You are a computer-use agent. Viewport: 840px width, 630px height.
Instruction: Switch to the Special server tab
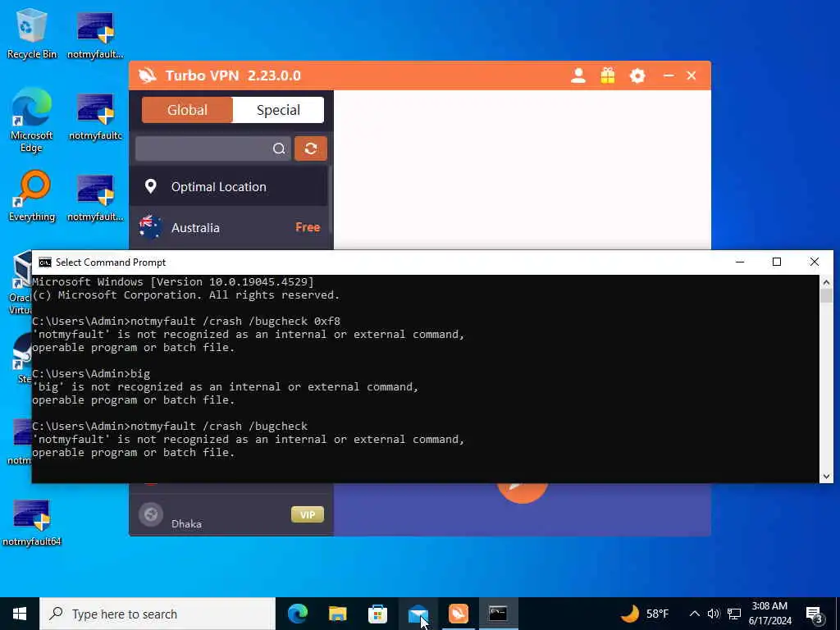[278, 110]
